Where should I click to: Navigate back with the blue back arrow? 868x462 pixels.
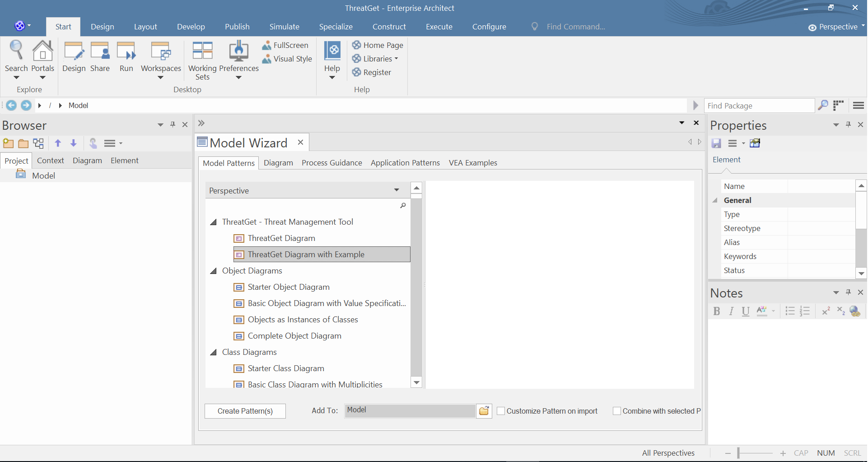coord(11,105)
